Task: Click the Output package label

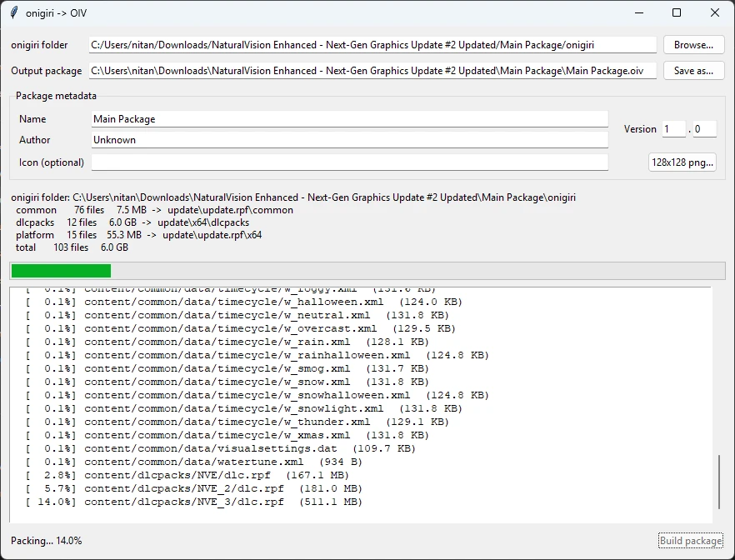Action: pyautogui.click(x=47, y=71)
